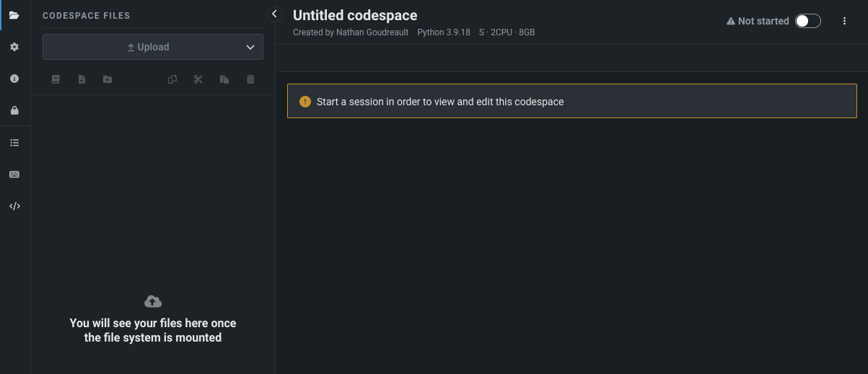Open the list icon in the sidebar

coord(14,143)
